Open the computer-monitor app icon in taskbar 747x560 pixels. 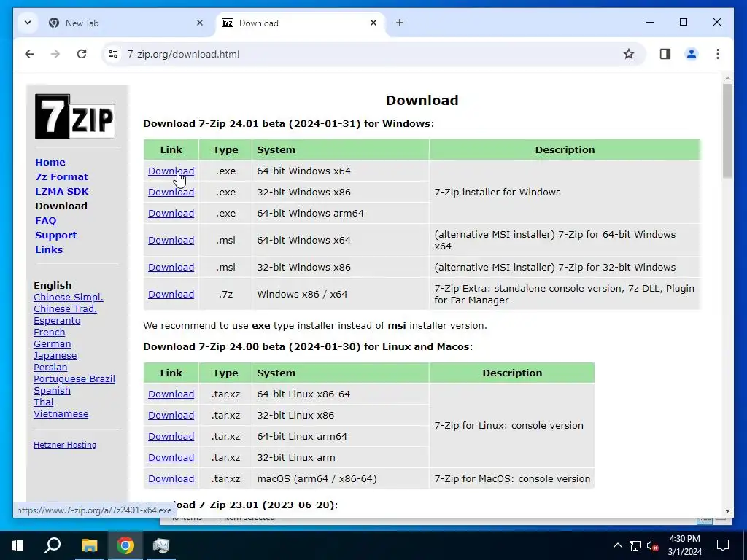coord(161,545)
